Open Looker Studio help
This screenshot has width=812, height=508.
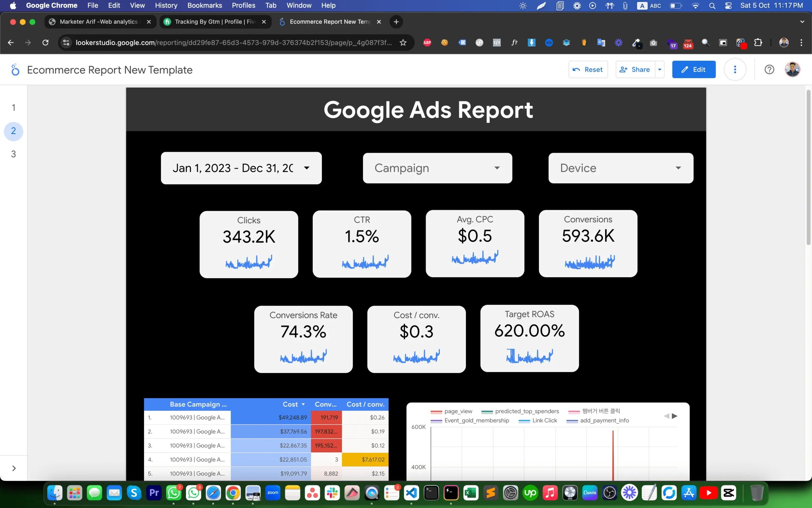(769, 70)
